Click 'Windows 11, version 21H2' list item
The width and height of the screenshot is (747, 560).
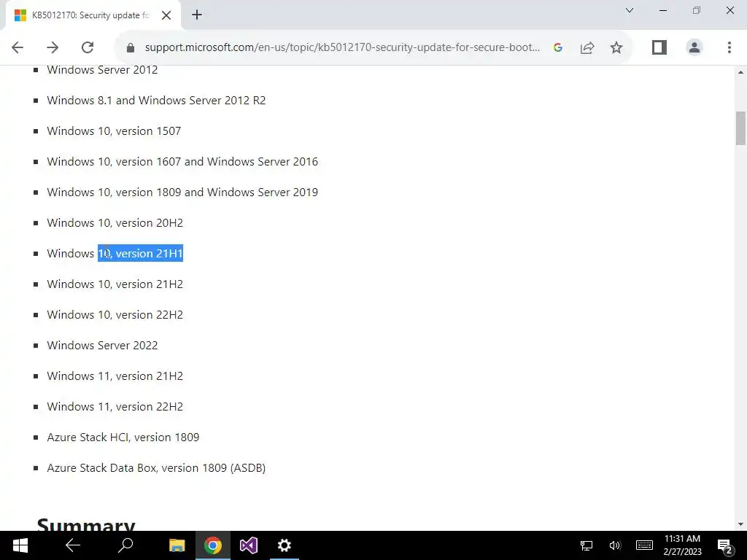click(x=115, y=376)
